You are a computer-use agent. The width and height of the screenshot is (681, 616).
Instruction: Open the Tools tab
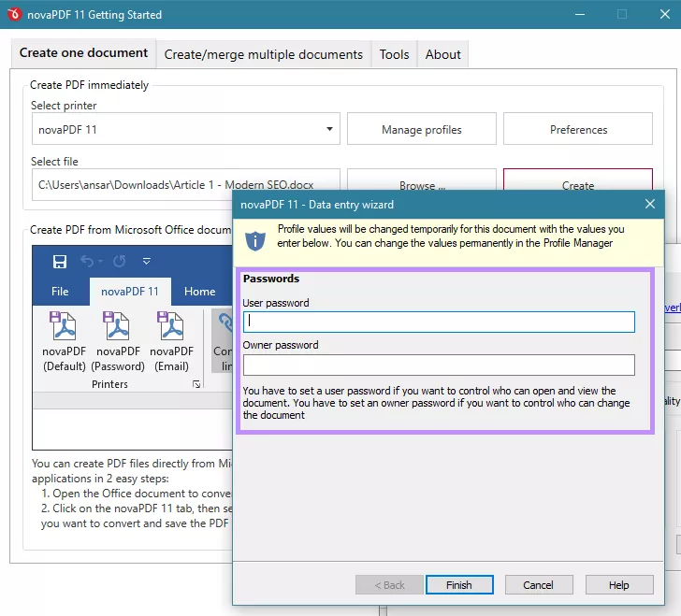(394, 54)
